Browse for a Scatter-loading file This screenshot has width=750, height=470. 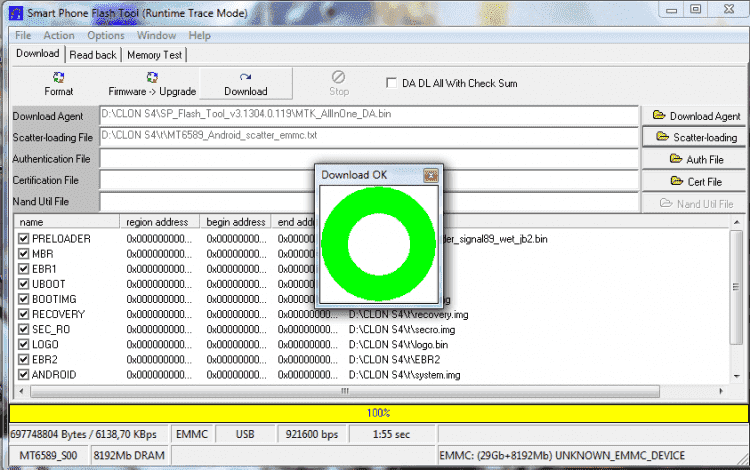(x=695, y=137)
